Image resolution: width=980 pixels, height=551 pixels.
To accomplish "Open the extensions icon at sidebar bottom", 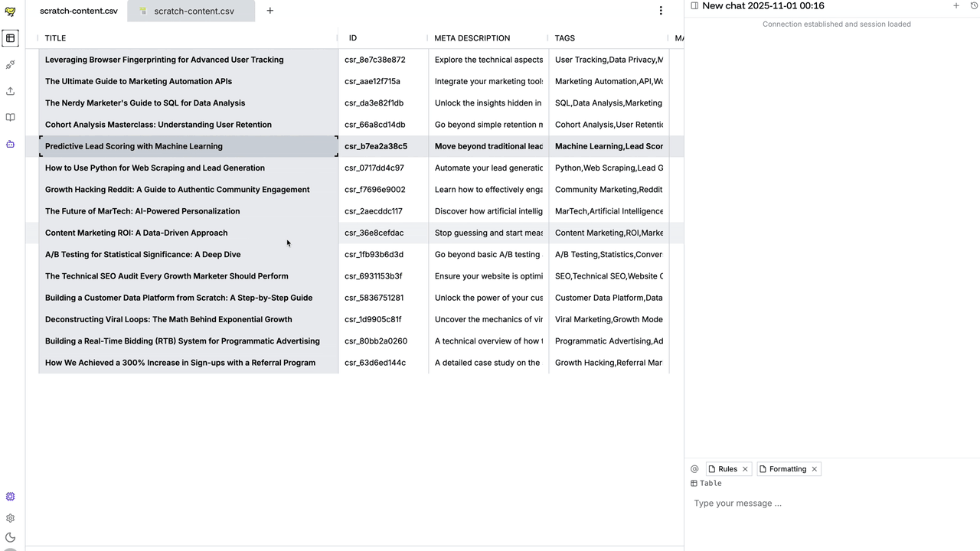I will coord(10,496).
